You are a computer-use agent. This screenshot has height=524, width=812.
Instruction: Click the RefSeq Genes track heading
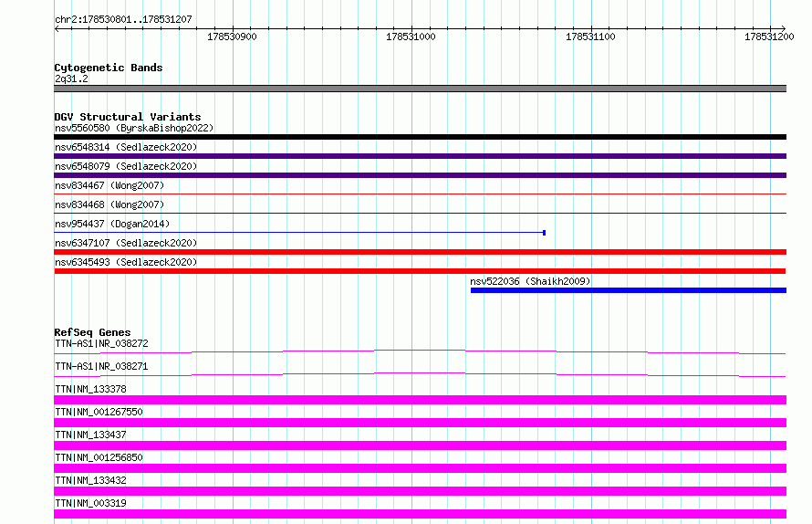92,332
